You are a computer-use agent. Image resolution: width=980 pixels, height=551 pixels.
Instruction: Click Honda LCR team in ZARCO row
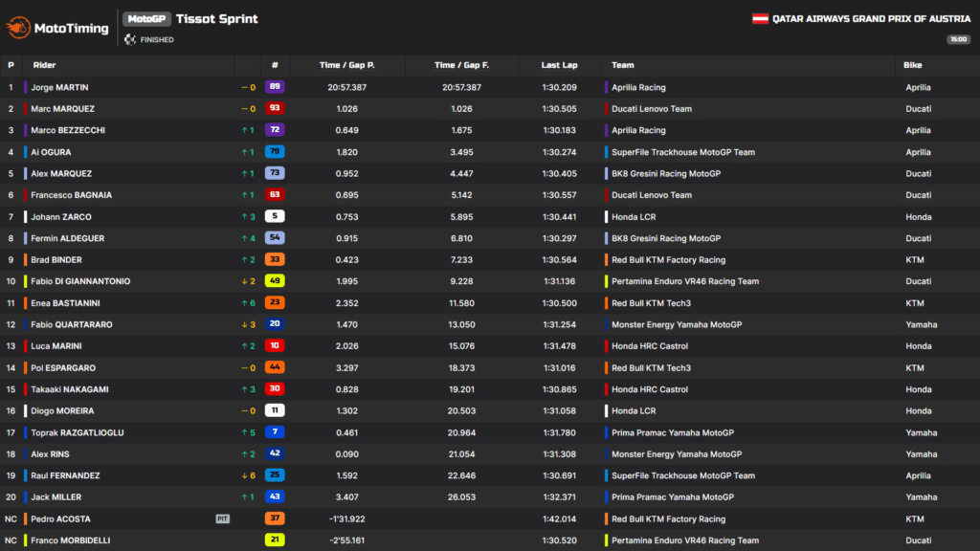[x=634, y=217]
